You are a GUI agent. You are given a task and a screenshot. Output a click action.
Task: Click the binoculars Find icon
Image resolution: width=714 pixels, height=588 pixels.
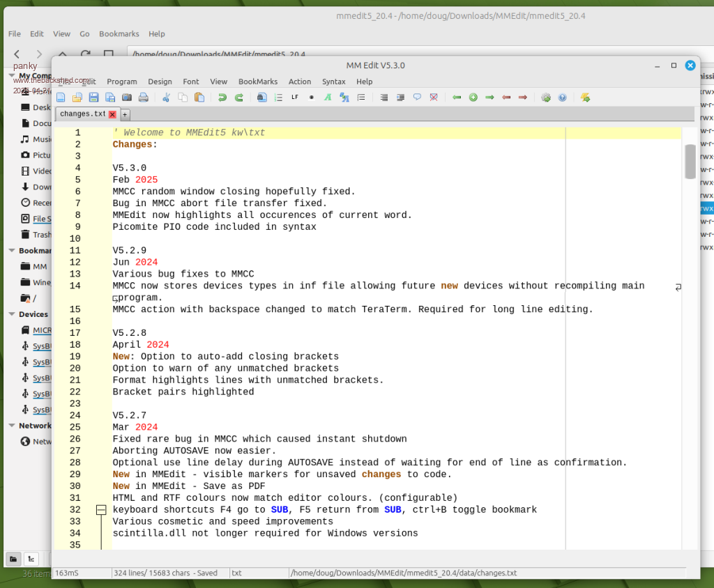pyautogui.click(x=261, y=98)
